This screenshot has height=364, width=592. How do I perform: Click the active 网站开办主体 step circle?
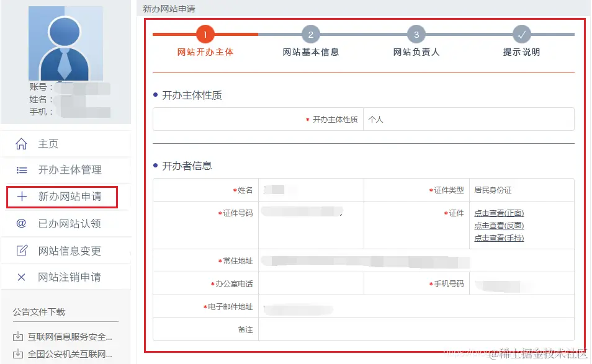pyautogui.click(x=205, y=34)
